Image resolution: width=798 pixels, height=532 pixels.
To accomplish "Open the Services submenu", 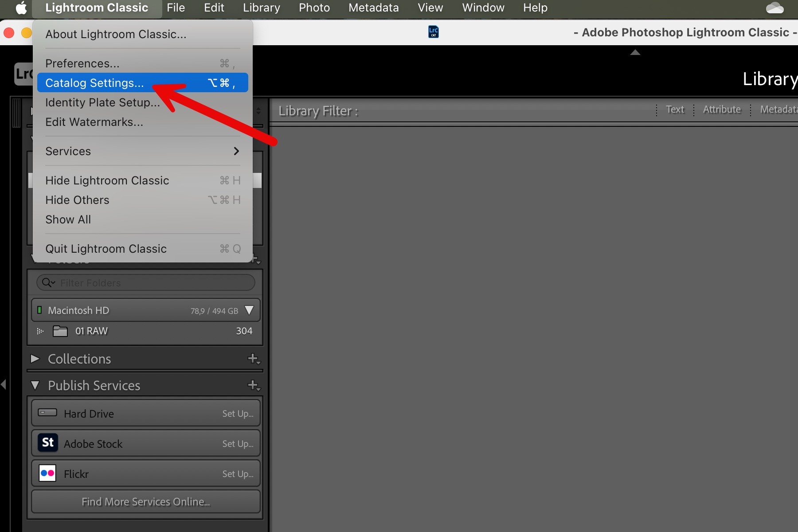I will 143,151.
